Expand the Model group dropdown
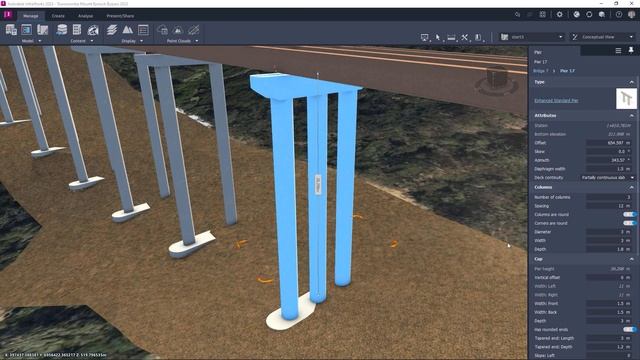The image size is (640, 360). [40, 41]
